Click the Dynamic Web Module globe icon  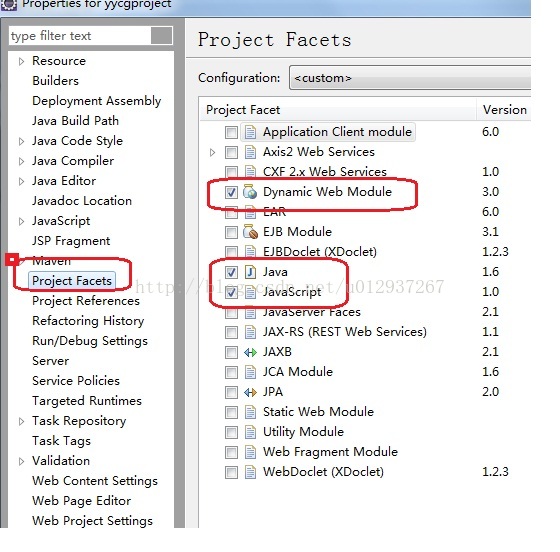pyautogui.click(x=250, y=192)
